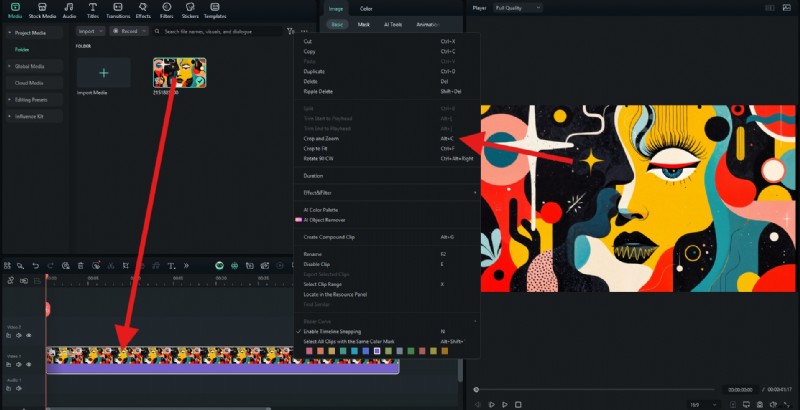Open the Effect&Filter submenu
The height and width of the screenshot is (410, 800).
pos(386,193)
